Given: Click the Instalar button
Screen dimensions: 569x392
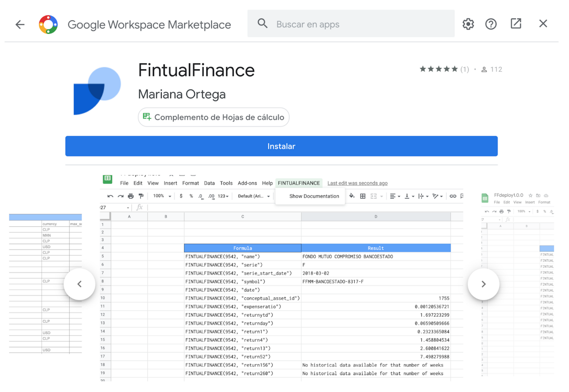Looking at the screenshot, I should (x=281, y=146).
